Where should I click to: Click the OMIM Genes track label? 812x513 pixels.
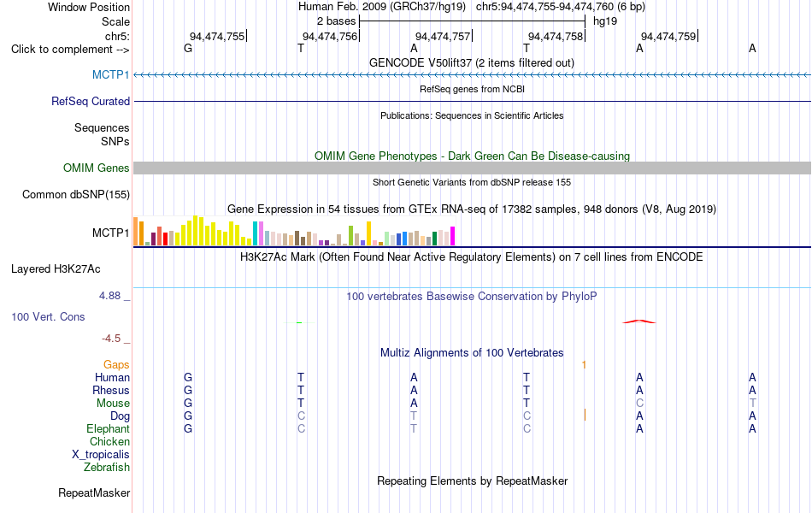pos(97,168)
